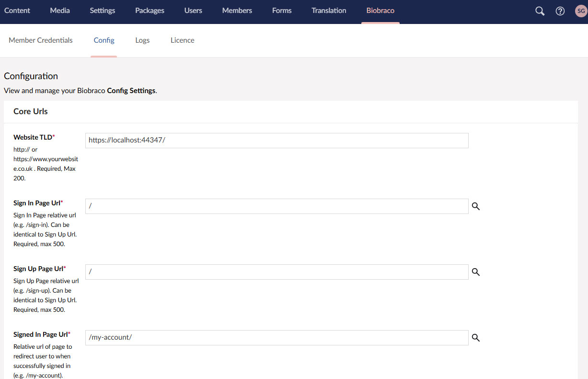Click the Configuration page title
This screenshot has width=588, height=379.
pyautogui.click(x=31, y=76)
